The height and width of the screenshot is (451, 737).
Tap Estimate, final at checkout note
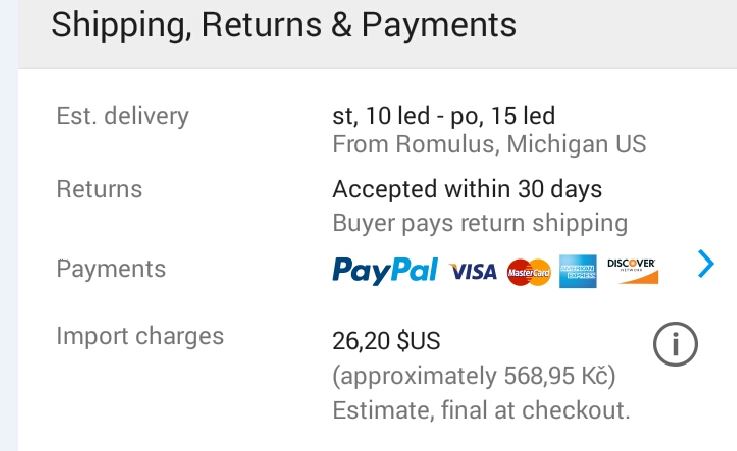[x=481, y=410]
